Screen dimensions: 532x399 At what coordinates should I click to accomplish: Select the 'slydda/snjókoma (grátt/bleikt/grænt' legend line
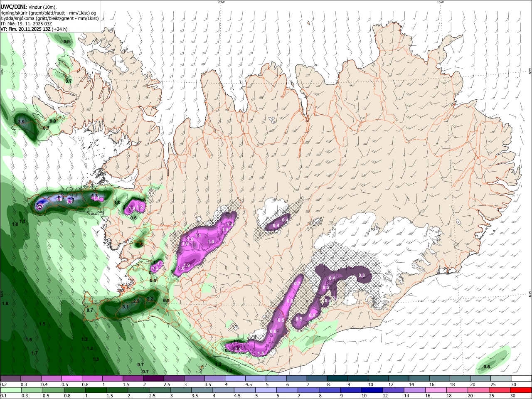pos(49,18)
